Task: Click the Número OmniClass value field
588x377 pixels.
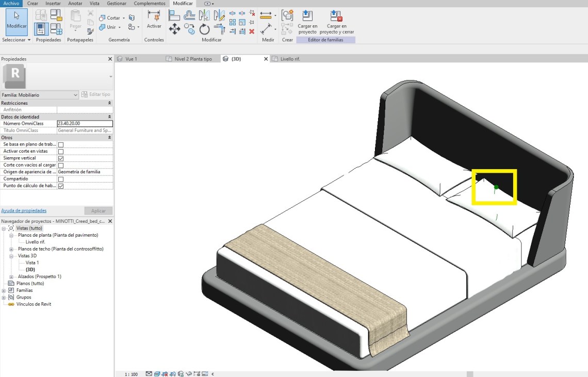Action: pyautogui.click(x=85, y=124)
